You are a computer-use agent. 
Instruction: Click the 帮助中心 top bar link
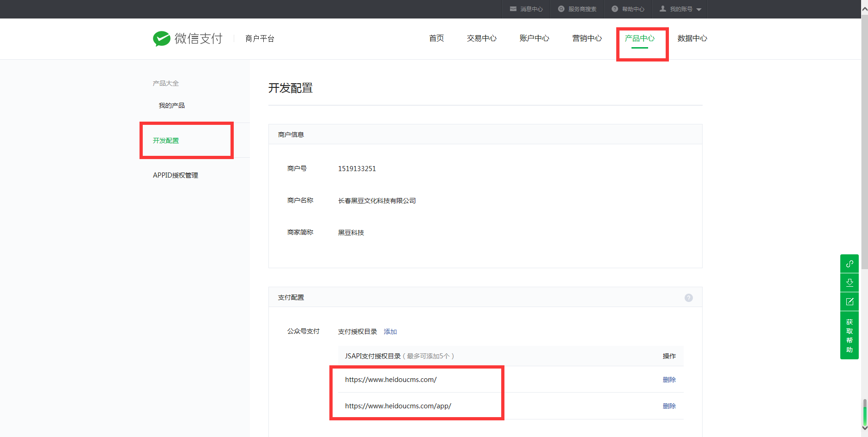pyautogui.click(x=633, y=9)
